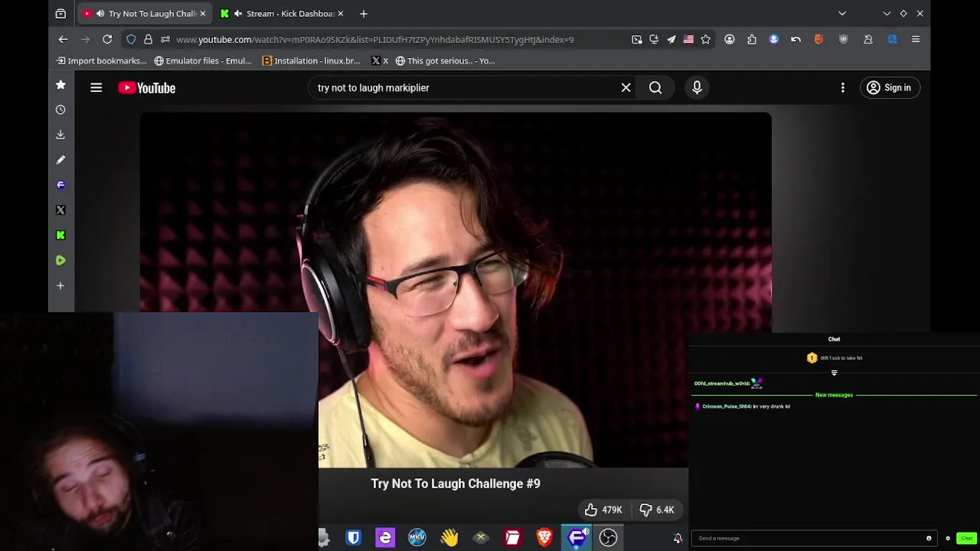Click the install-app monitor icon
Image resolution: width=980 pixels, height=551 pixels.
654,39
